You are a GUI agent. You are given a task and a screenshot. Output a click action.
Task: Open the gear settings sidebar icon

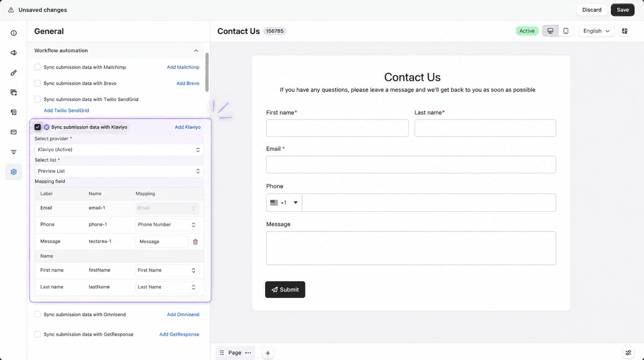pyautogui.click(x=14, y=172)
